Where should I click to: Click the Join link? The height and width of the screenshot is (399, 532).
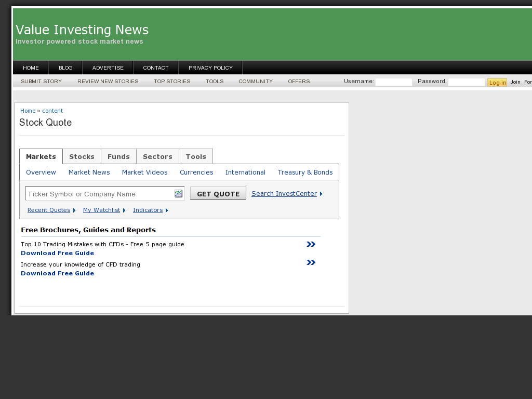tap(515, 82)
